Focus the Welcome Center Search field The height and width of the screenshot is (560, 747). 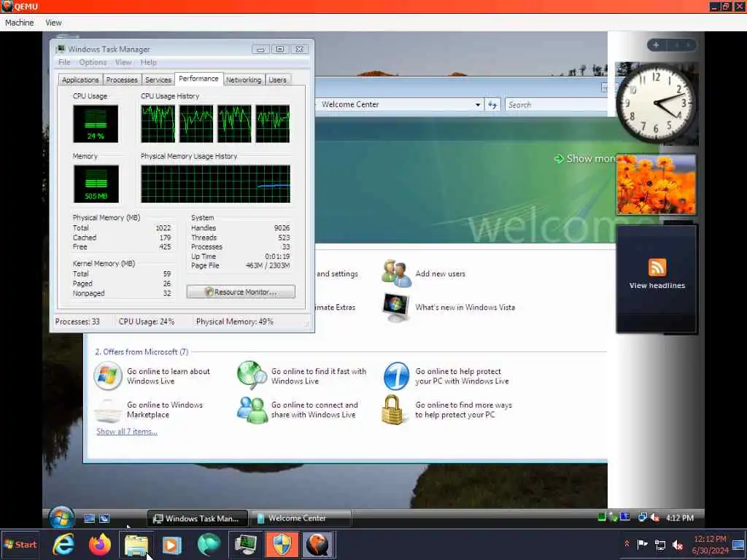tap(556, 105)
